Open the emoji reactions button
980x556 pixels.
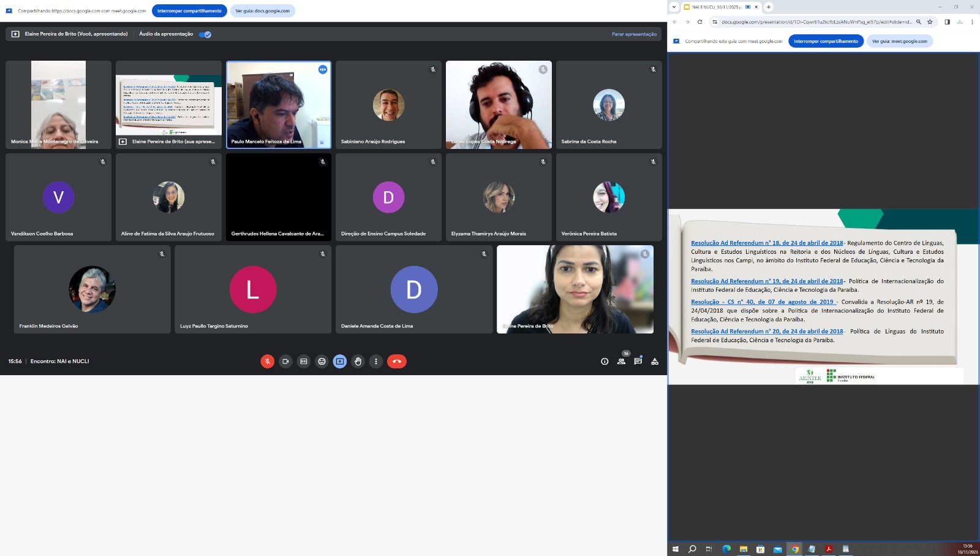click(322, 362)
